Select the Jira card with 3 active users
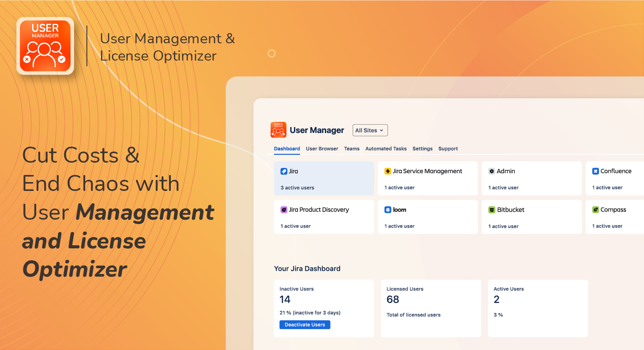The image size is (644, 350). click(x=324, y=178)
